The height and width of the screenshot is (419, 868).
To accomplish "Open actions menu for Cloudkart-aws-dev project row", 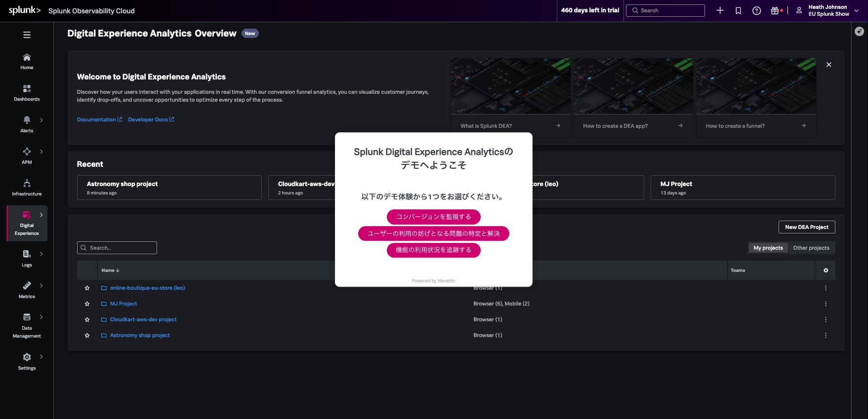I will 826,320.
